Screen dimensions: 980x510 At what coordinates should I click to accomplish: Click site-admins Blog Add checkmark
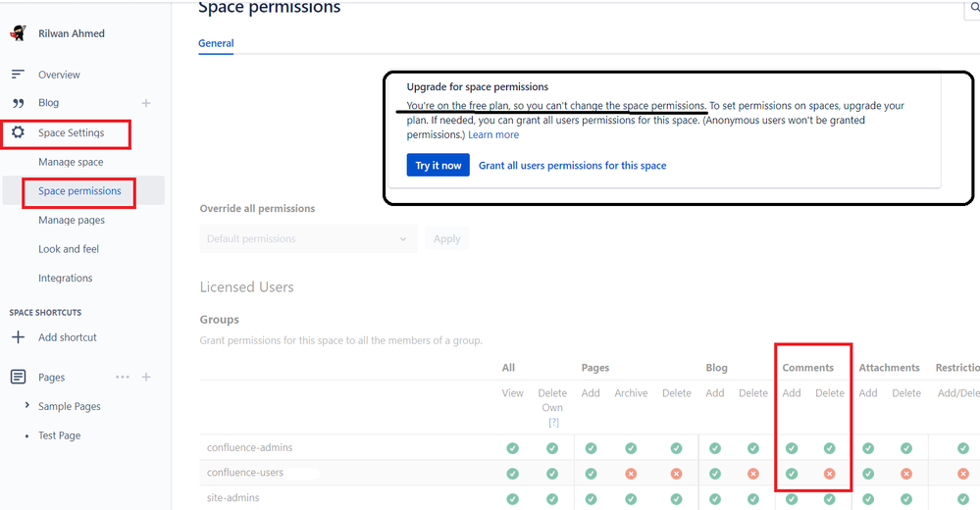point(715,499)
